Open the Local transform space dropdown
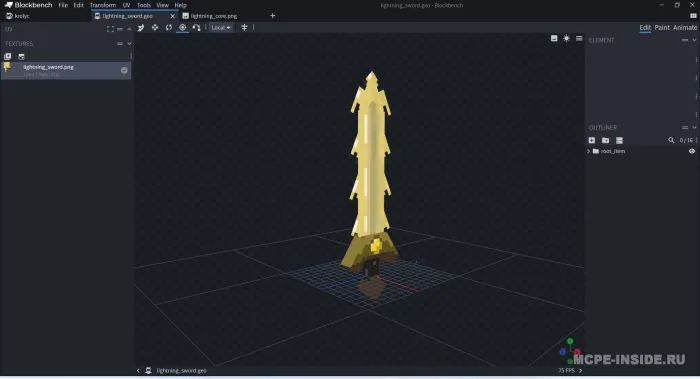Screen dimensions: 700x379 point(221,28)
